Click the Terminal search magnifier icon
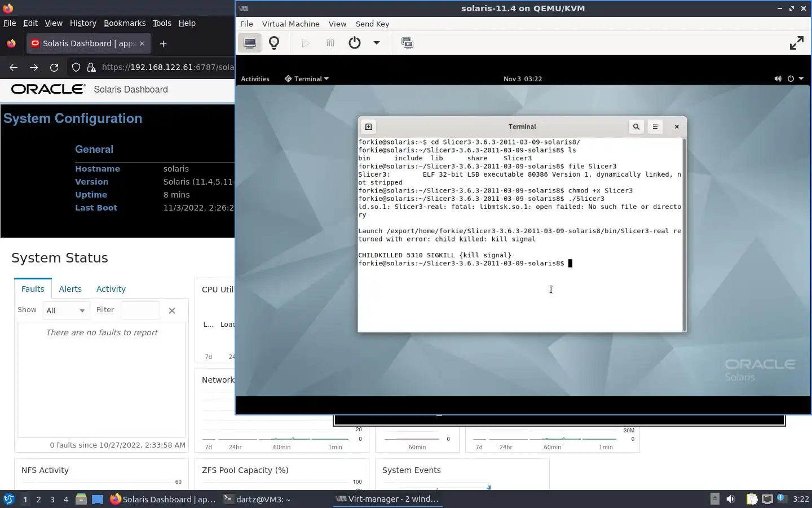This screenshot has width=812, height=508. click(x=636, y=127)
